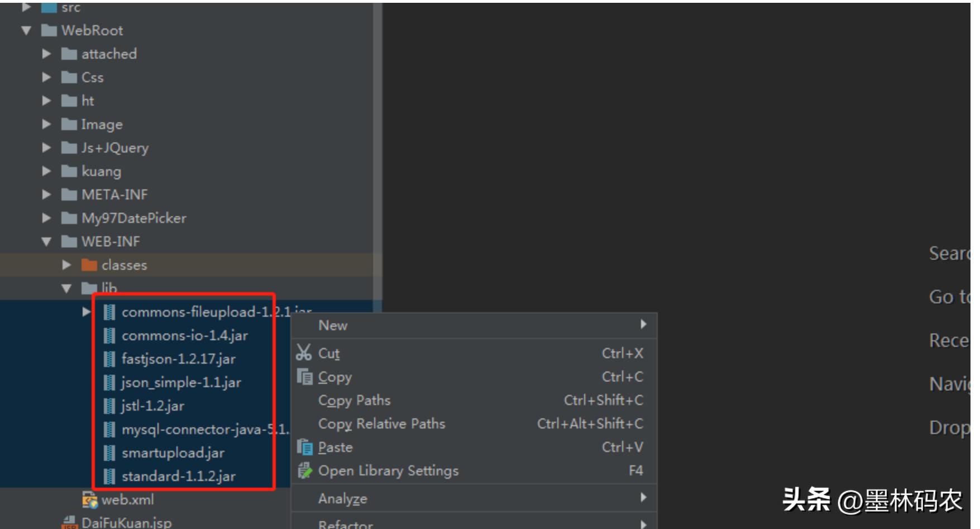Click the mysql-connector-java jar archive icon
Screen dimensions: 980x529
point(110,429)
